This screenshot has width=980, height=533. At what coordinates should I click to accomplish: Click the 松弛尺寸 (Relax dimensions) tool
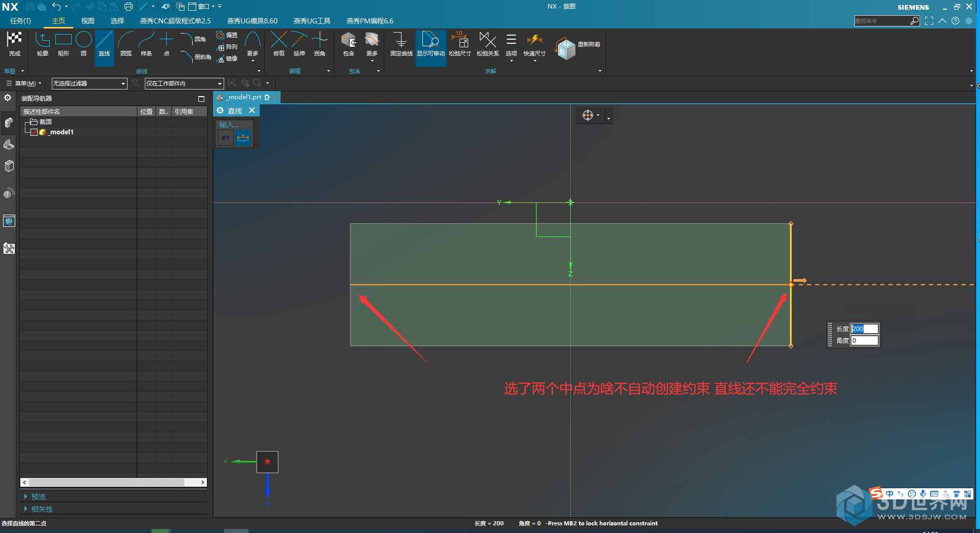460,44
